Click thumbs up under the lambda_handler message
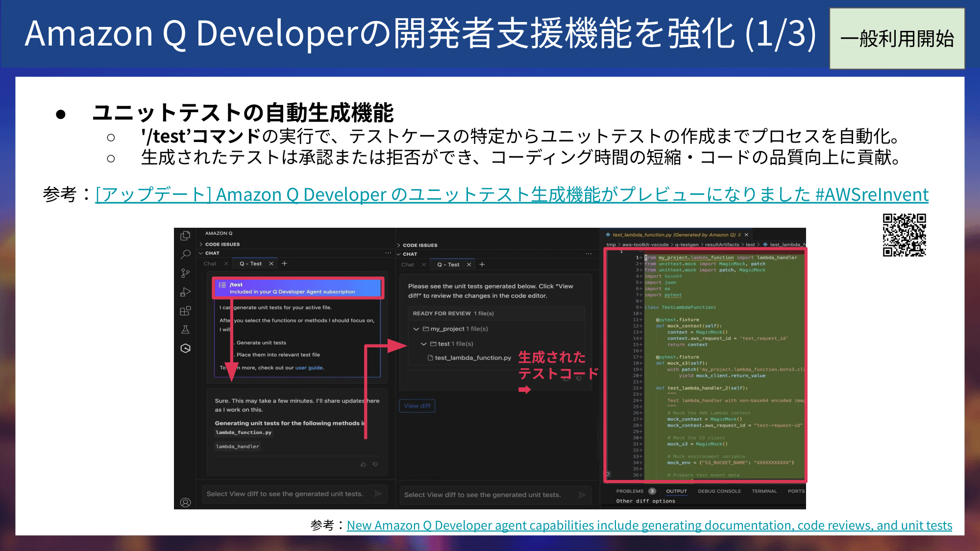 (x=363, y=464)
